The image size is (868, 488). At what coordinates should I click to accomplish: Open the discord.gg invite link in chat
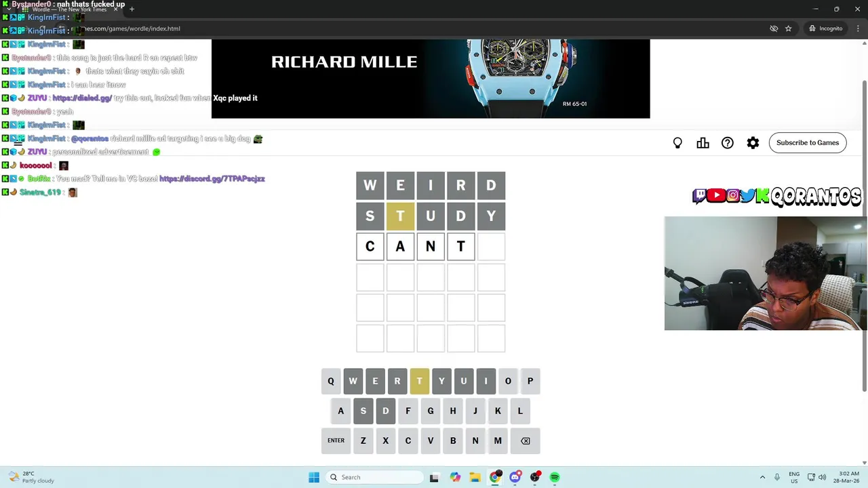pos(212,179)
